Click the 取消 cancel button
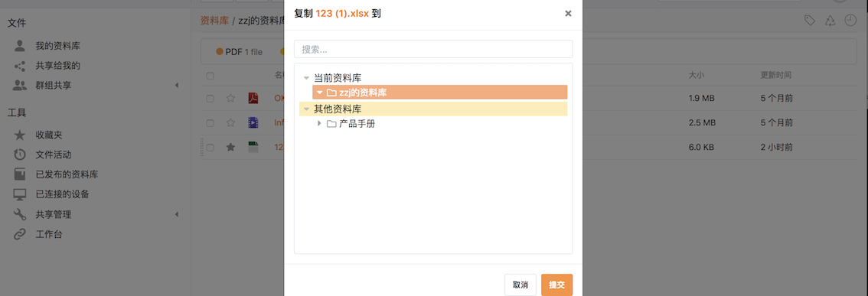868x296 pixels. point(520,285)
